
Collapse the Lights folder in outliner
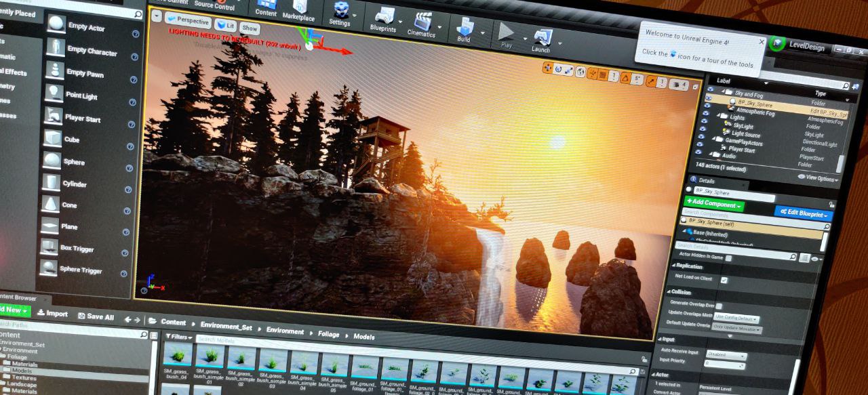(718, 115)
